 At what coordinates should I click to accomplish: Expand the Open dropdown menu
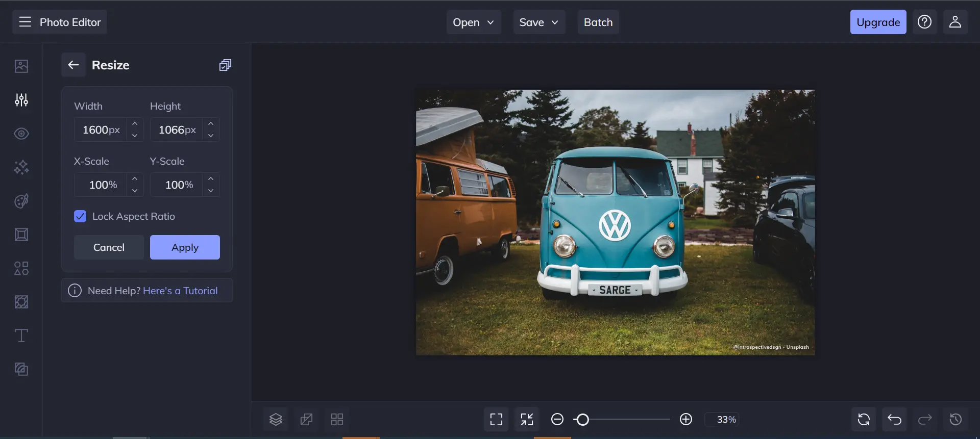pyautogui.click(x=473, y=22)
